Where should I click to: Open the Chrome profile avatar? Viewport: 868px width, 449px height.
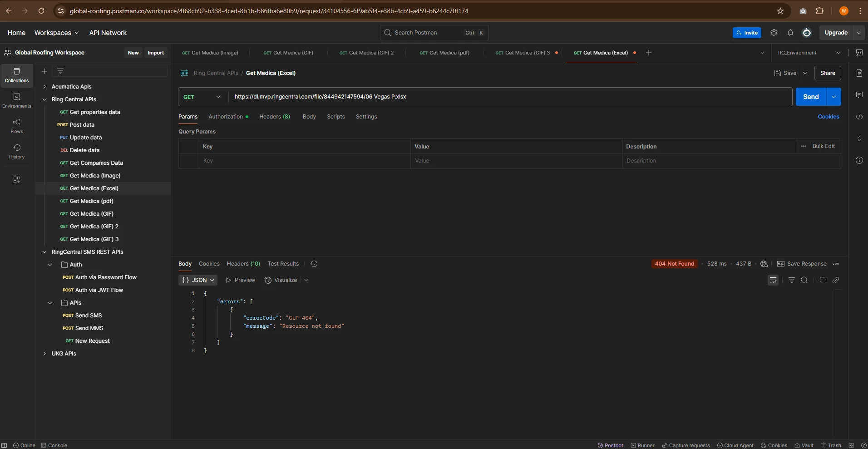coord(844,11)
